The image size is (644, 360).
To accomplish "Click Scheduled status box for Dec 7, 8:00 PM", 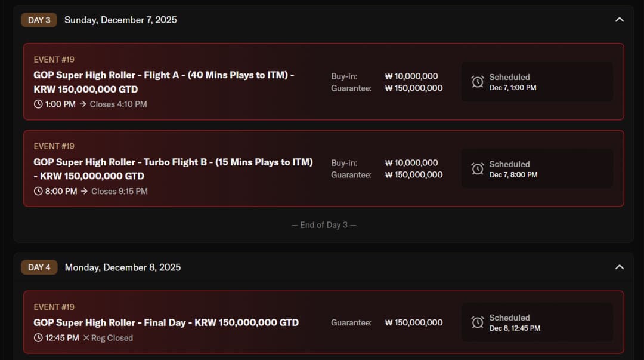I will 537,169.
